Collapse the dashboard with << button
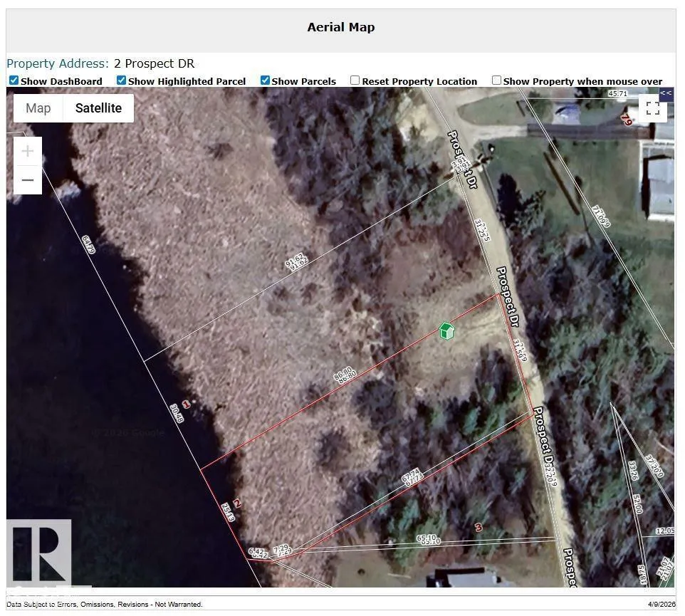The width and height of the screenshot is (685, 616). (x=666, y=93)
